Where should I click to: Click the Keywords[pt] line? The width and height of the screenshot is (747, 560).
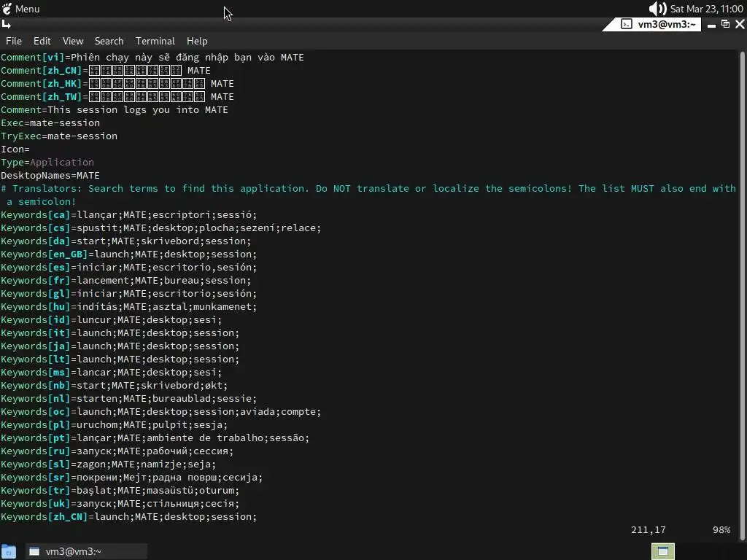(x=155, y=438)
